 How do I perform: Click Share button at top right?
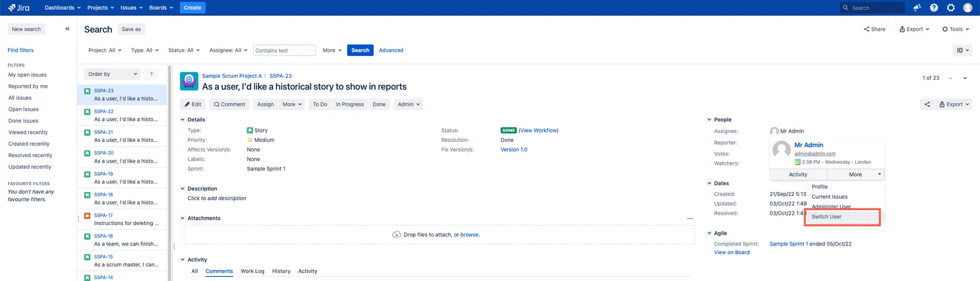pyautogui.click(x=874, y=29)
